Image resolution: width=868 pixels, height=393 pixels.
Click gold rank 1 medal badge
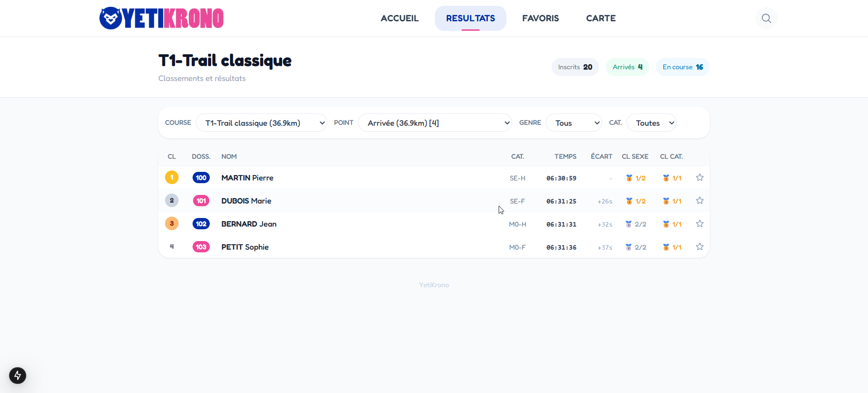(x=172, y=178)
